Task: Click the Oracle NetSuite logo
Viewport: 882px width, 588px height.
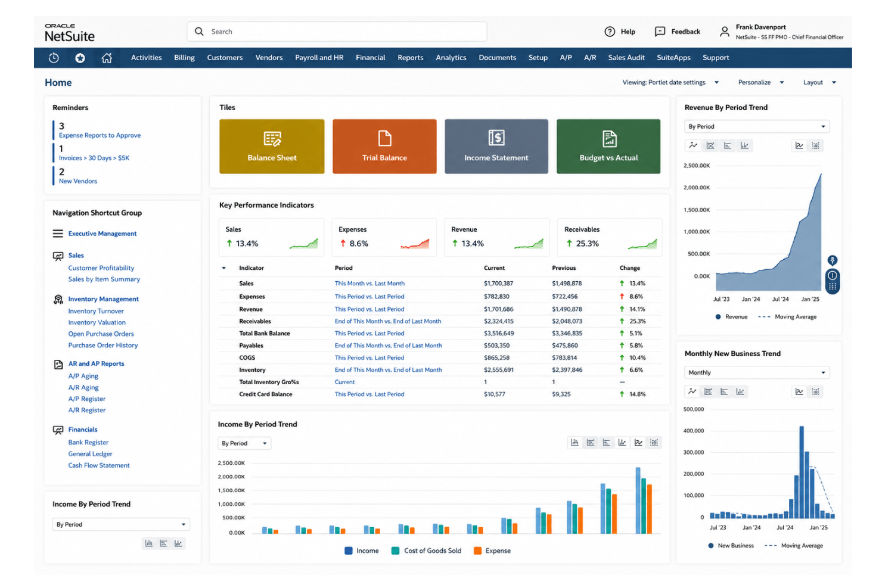Action: pyautogui.click(x=69, y=33)
